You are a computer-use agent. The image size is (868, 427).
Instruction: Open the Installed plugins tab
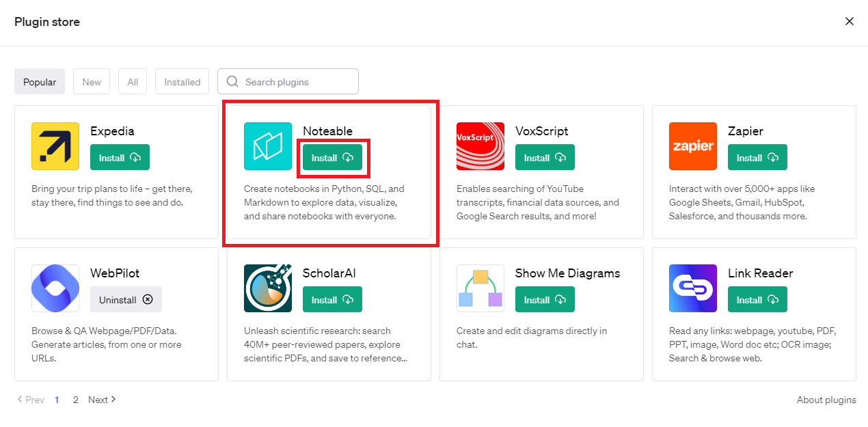click(182, 82)
